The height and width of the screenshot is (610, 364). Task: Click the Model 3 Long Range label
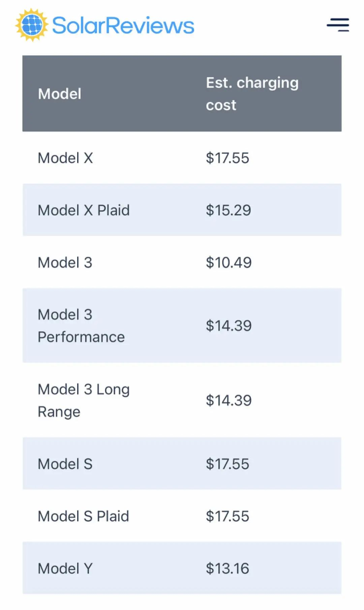click(84, 400)
